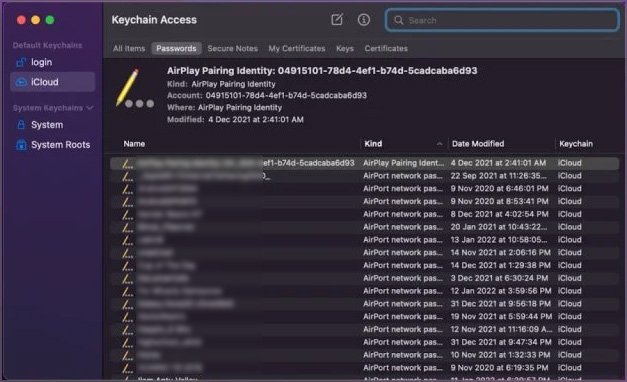This screenshot has height=382, width=627.
Task: Select the row modified 3 Dec 2021
Action: 364,278
